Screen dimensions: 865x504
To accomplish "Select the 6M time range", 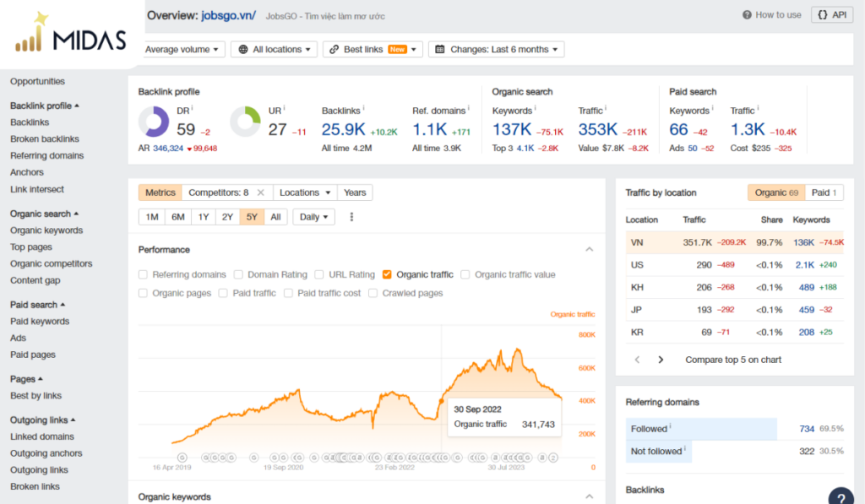I will tap(177, 217).
